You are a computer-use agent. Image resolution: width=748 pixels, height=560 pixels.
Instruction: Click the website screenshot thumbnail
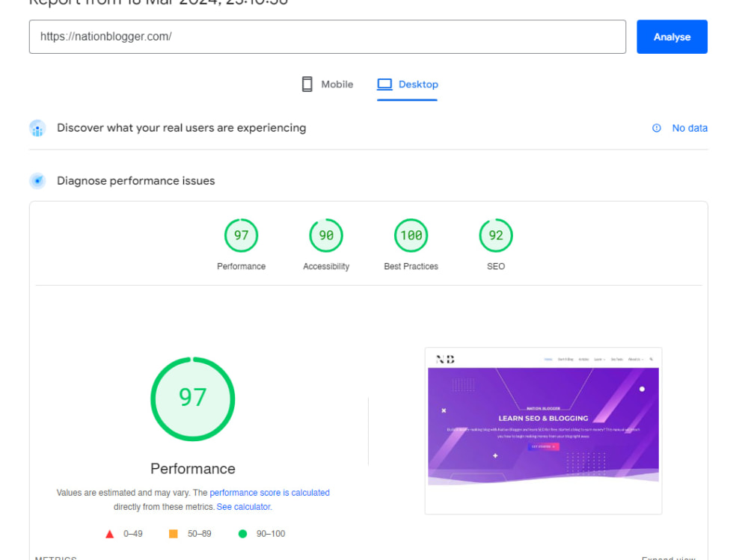coord(543,431)
